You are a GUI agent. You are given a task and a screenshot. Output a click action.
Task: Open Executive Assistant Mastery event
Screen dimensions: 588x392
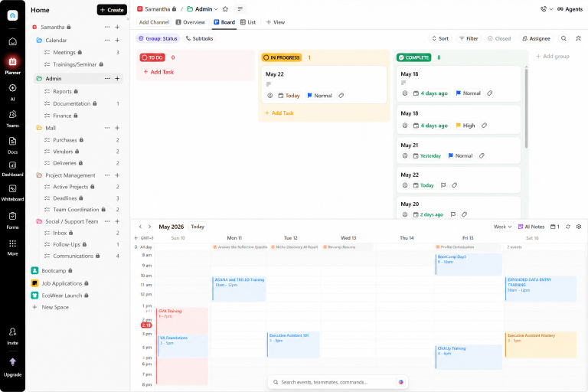(x=541, y=345)
